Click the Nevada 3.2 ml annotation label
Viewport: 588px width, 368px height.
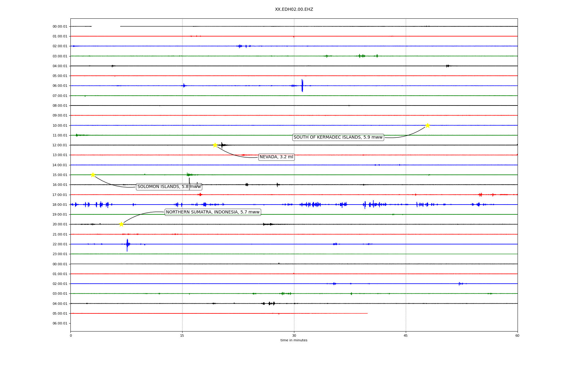(276, 157)
